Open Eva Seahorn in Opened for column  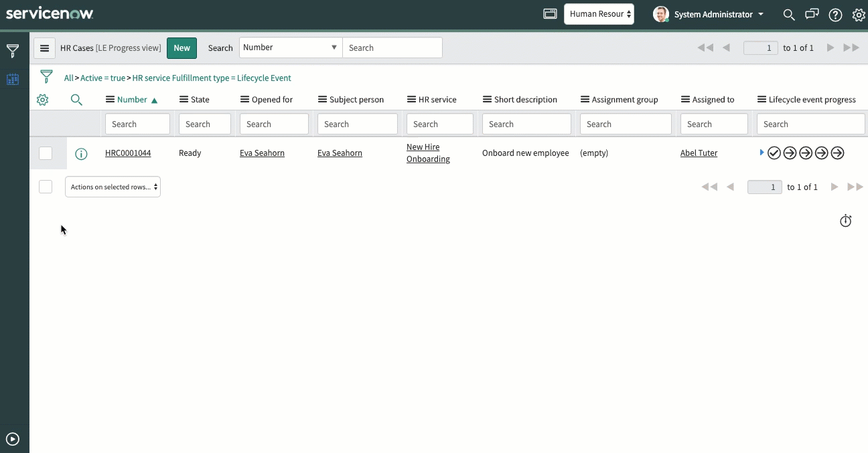pos(262,153)
